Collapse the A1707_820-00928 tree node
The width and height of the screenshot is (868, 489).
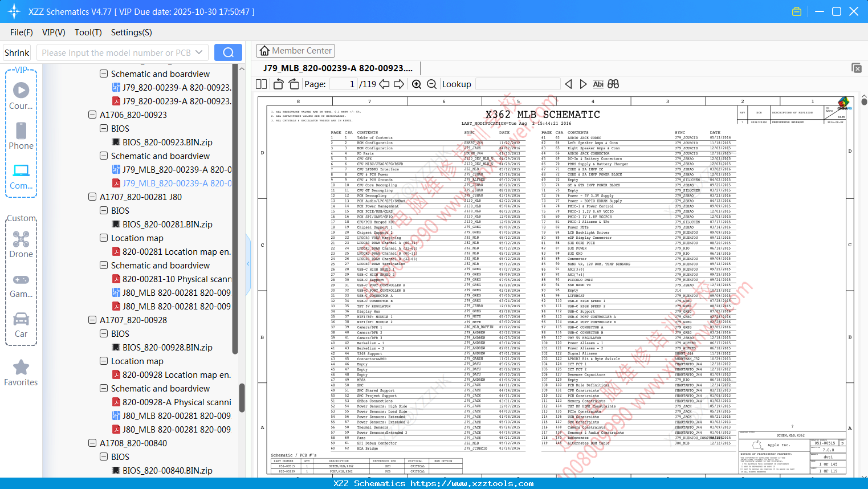point(92,320)
